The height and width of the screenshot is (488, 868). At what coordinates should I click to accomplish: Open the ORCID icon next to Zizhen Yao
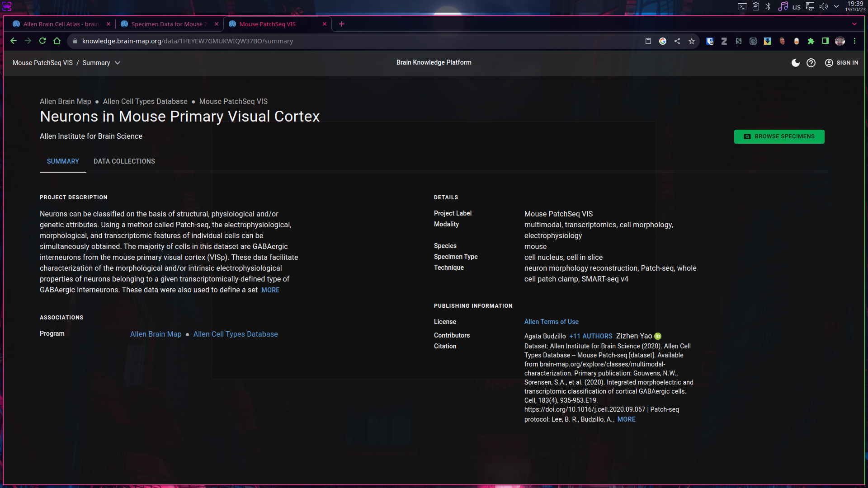click(658, 336)
